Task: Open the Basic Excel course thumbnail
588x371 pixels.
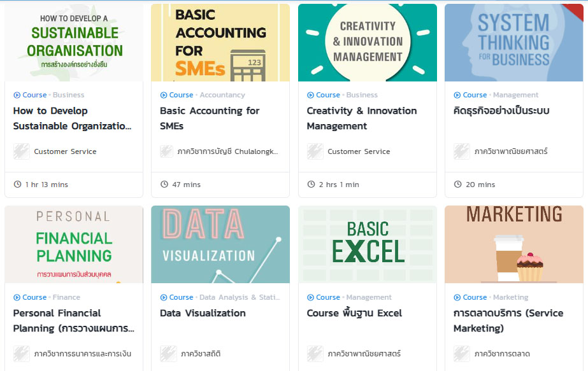Action: tap(368, 244)
